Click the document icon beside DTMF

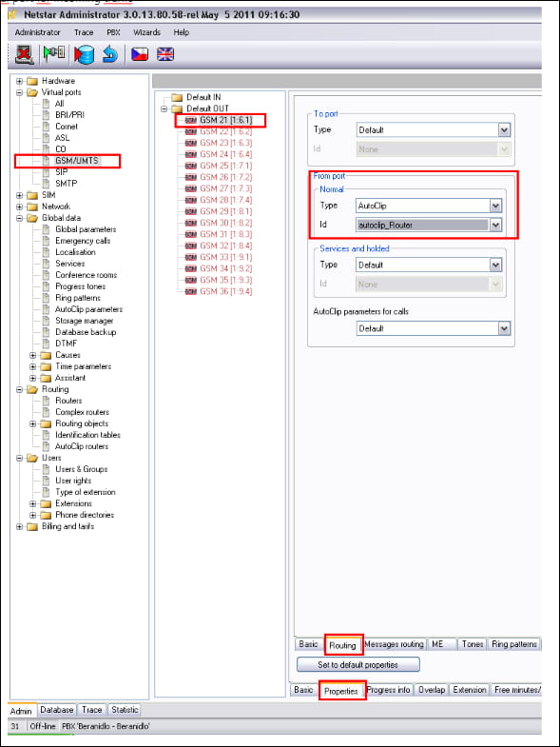pyautogui.click(x=47, y=344)
